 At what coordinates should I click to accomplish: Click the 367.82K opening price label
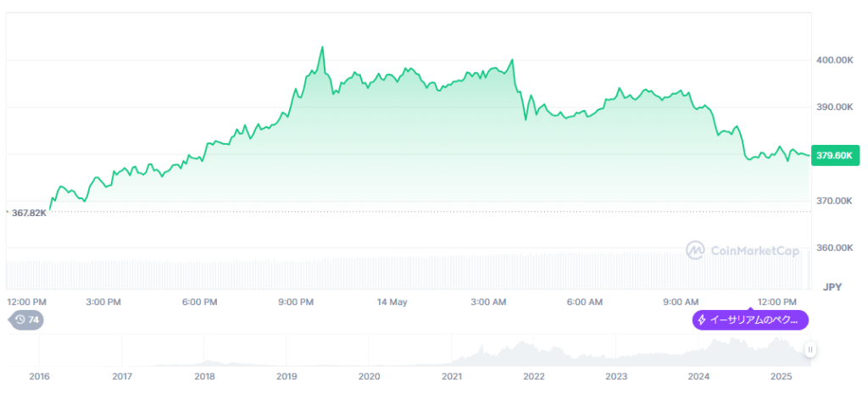[x=29, y=213]
